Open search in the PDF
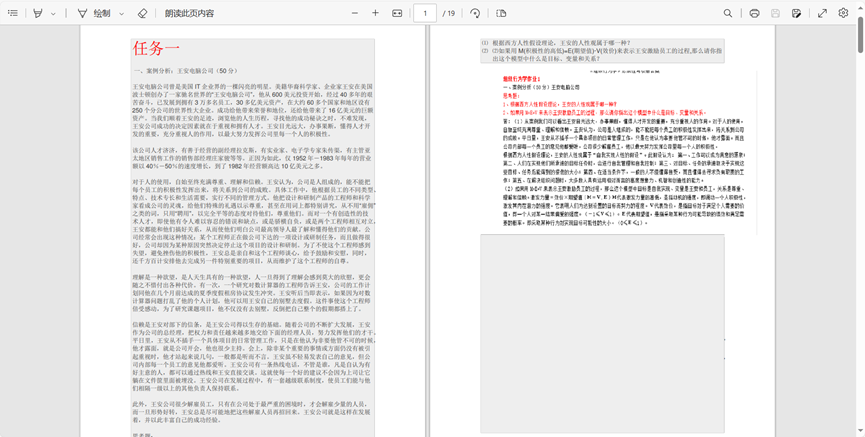Image resolution: width=865 pixels, height=437 pixels. click(728, 14)
